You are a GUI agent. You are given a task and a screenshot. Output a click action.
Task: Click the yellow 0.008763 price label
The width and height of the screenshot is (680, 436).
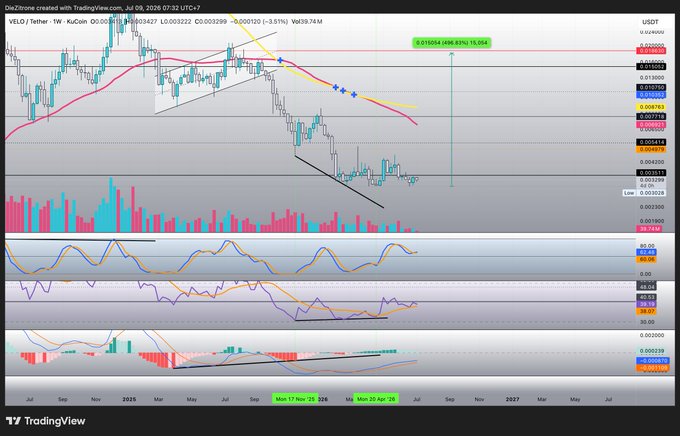click(651, 107)
